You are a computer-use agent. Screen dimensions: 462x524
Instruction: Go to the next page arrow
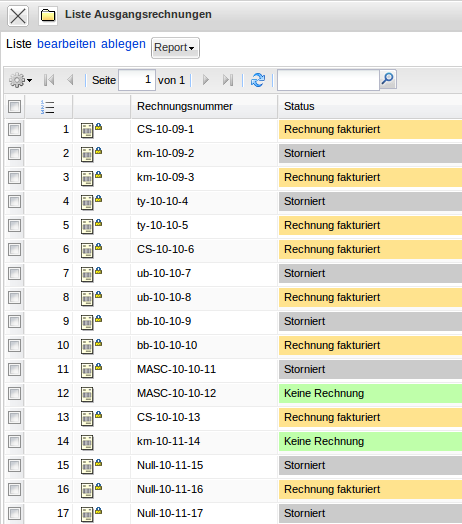tap(206, 80)
